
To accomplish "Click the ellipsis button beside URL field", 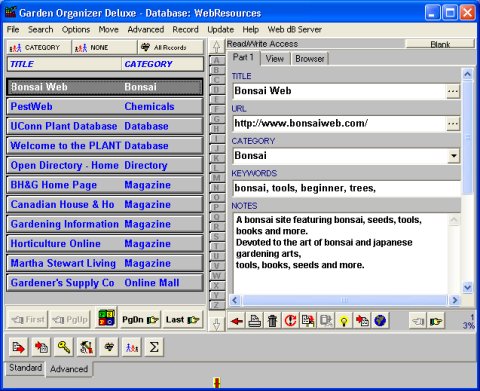I will point(453,124).
